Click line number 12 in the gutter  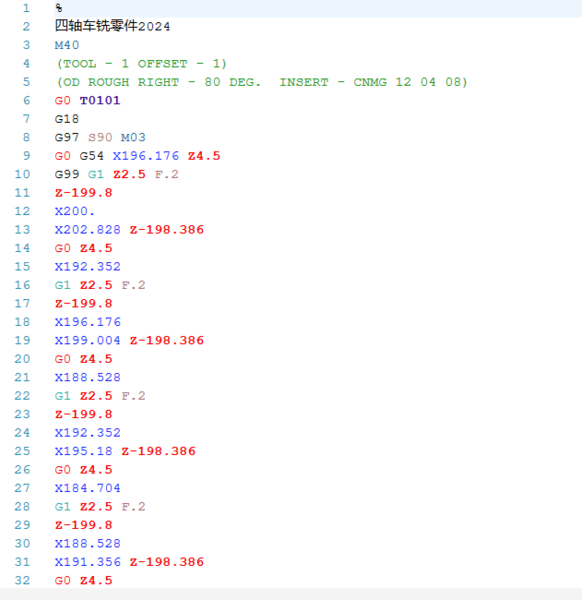(x=22, y=211)
